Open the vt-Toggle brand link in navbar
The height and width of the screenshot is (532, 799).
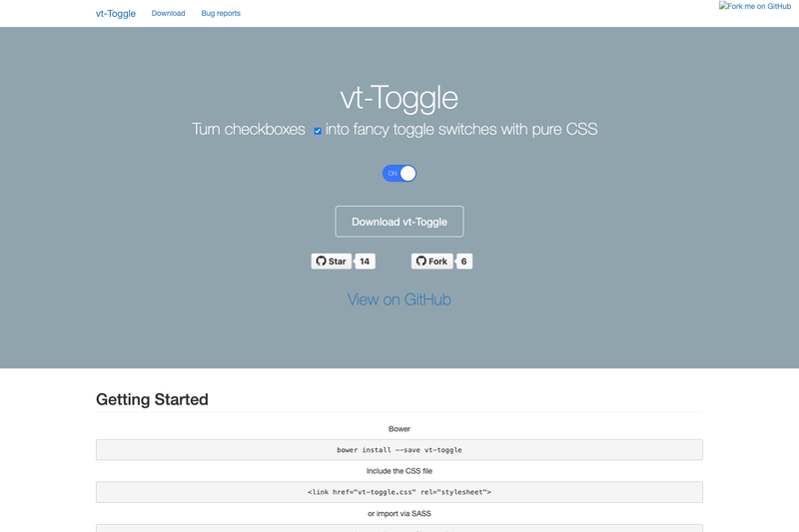tap(116, 14)
